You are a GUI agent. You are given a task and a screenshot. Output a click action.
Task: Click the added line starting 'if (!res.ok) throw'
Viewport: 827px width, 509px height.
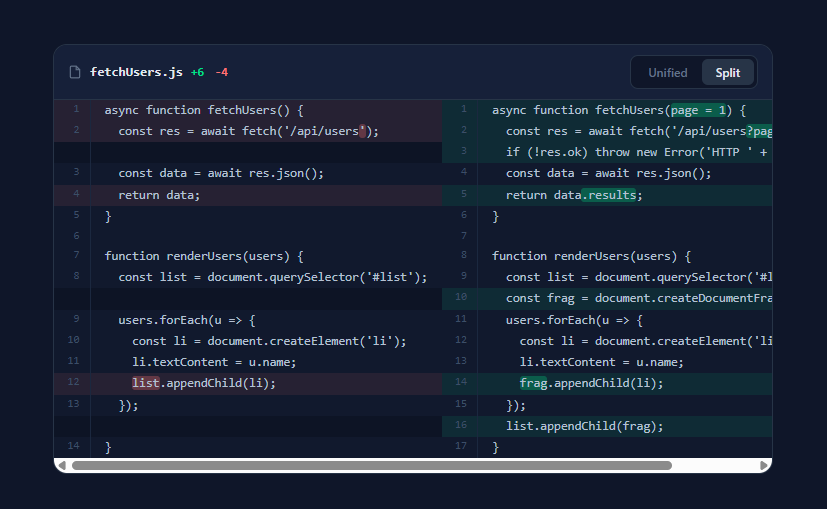607,152
